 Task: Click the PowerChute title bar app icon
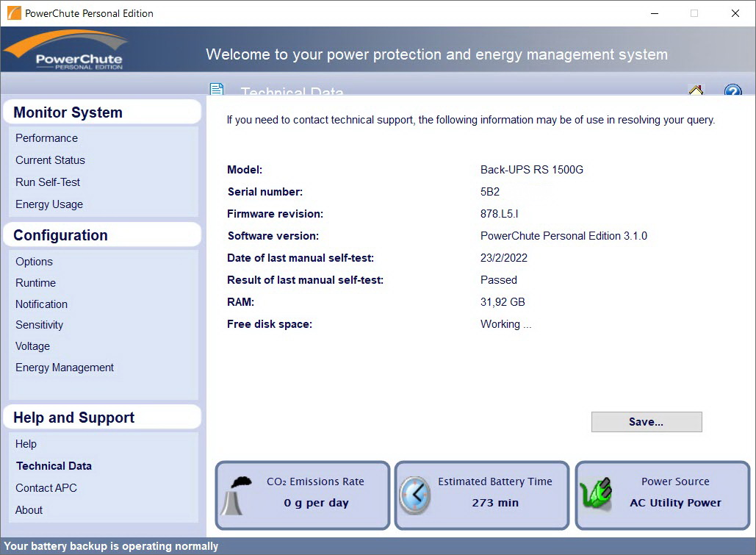point(14,13)
